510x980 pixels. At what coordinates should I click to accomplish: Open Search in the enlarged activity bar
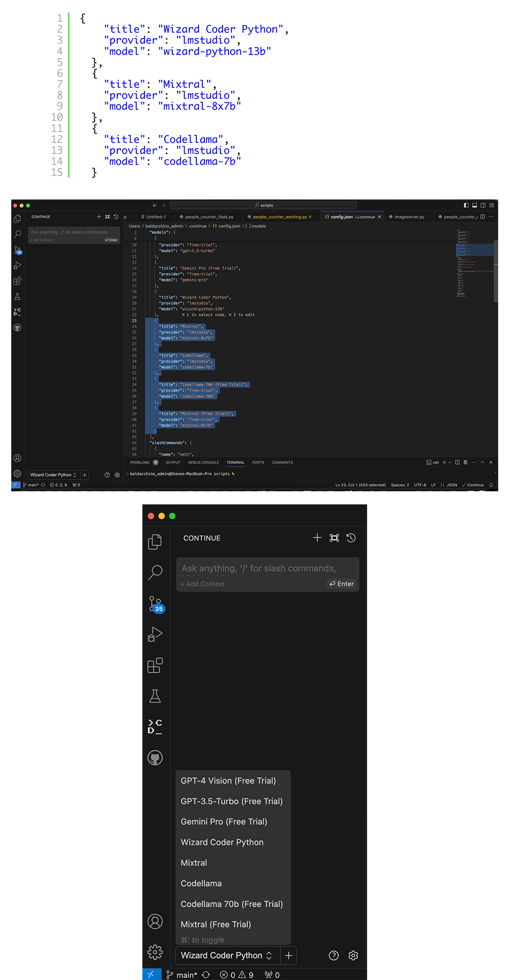coord(155,572)
